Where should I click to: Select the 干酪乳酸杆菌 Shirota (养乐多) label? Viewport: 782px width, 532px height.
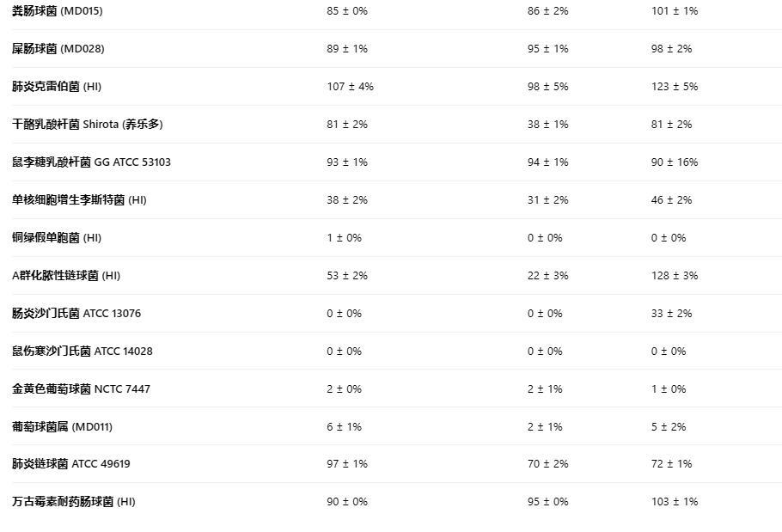tap(87, 125)
